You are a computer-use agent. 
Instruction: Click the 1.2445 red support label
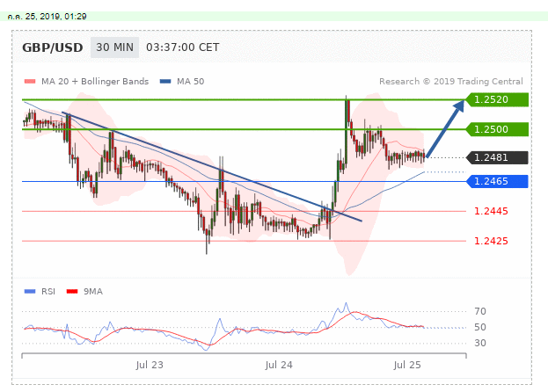[491, 211]
